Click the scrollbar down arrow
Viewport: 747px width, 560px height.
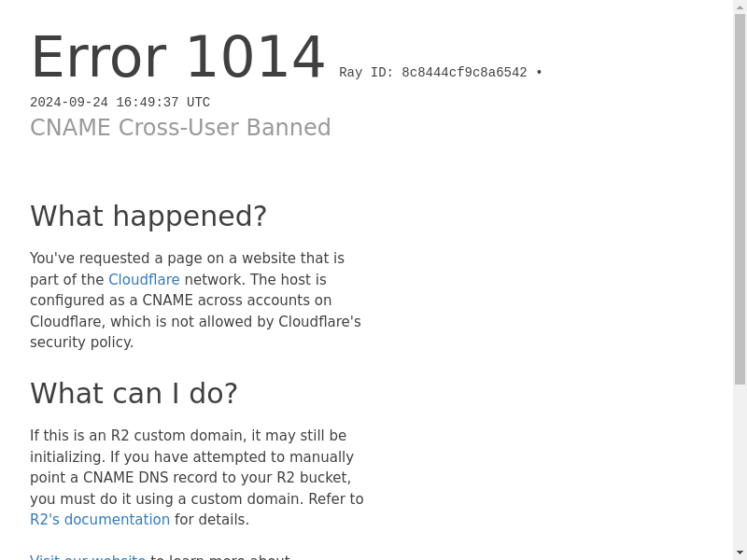(x=740, y=553)
